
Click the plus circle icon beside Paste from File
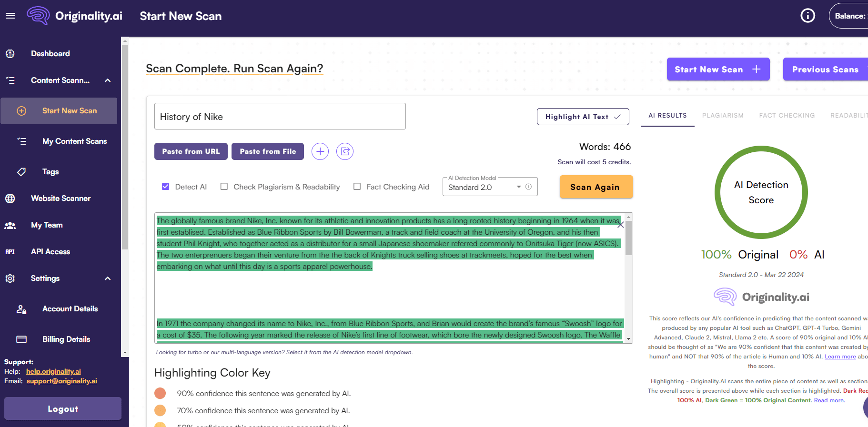click(320, 151)
